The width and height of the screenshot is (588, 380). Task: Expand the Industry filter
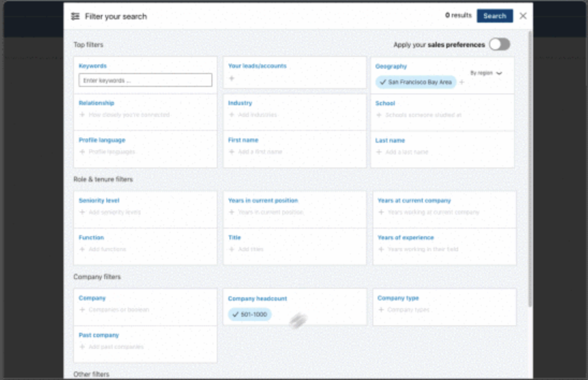pos(240,103)
